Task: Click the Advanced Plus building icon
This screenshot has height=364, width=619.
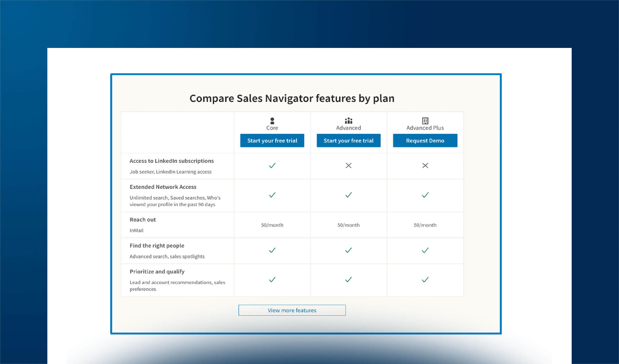Action: click(425, 120)
